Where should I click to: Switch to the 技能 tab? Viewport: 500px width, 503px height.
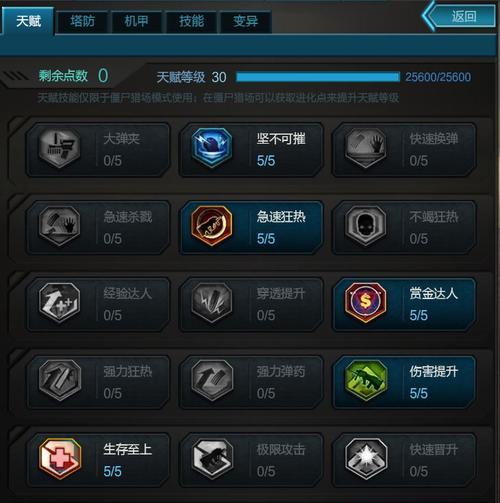(x=191, y=22)
